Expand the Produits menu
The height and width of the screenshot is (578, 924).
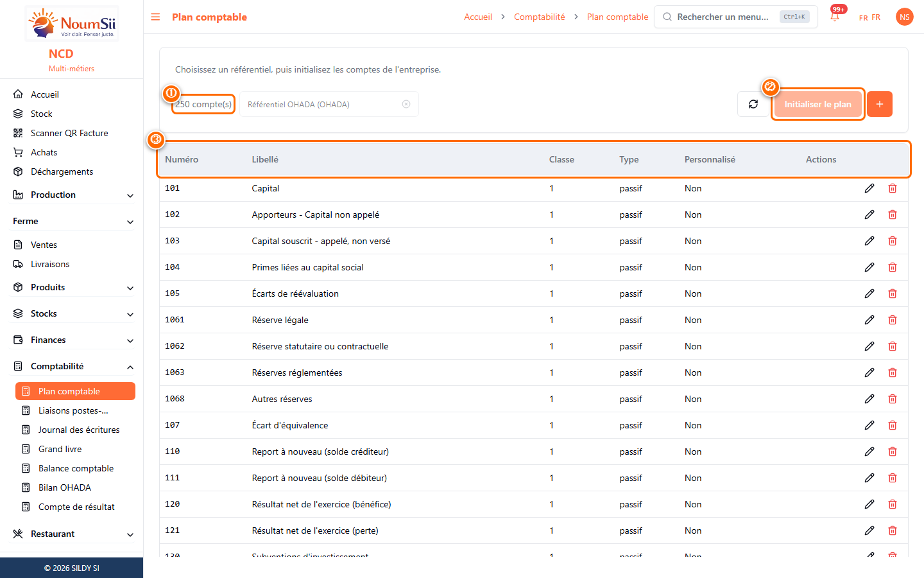pos(73,287)
